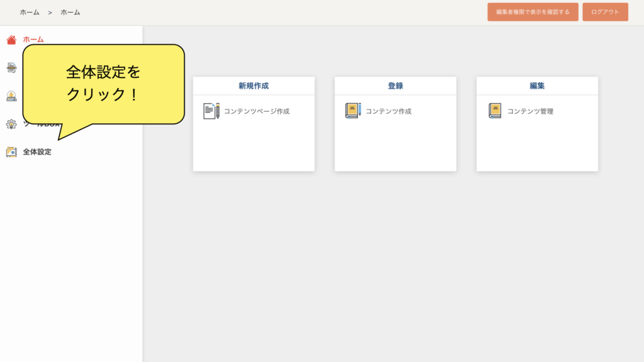
Task: Open the コンテンツ作成 link
Action: pos(388,111)
